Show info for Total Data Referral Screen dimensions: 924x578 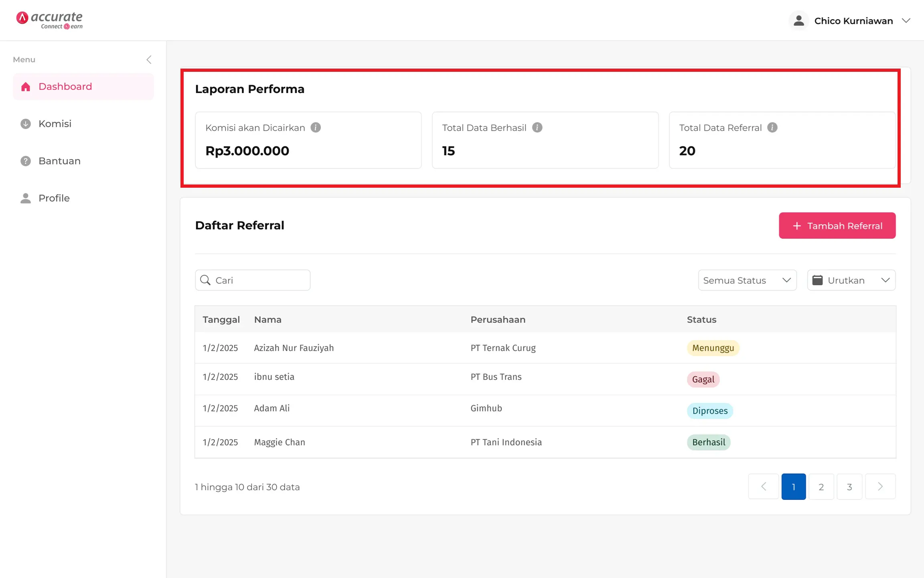772,128
